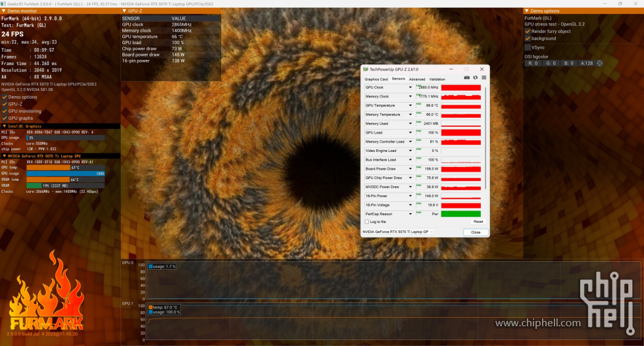Open the Board Power Draw dropdown
Image resolution: width=644 pixels, height=346 pixels.
click(410, 169)
